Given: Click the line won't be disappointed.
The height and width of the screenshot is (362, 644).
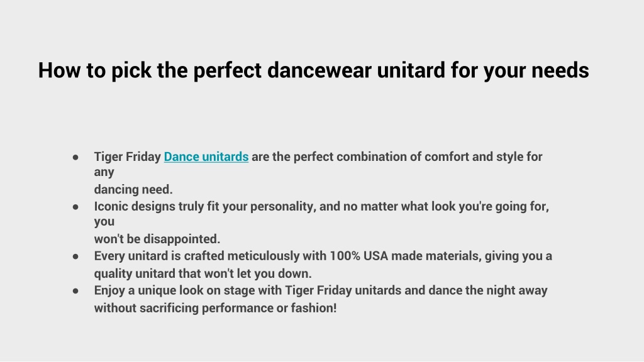Looking at the screenshot, I should click(157, 239).
